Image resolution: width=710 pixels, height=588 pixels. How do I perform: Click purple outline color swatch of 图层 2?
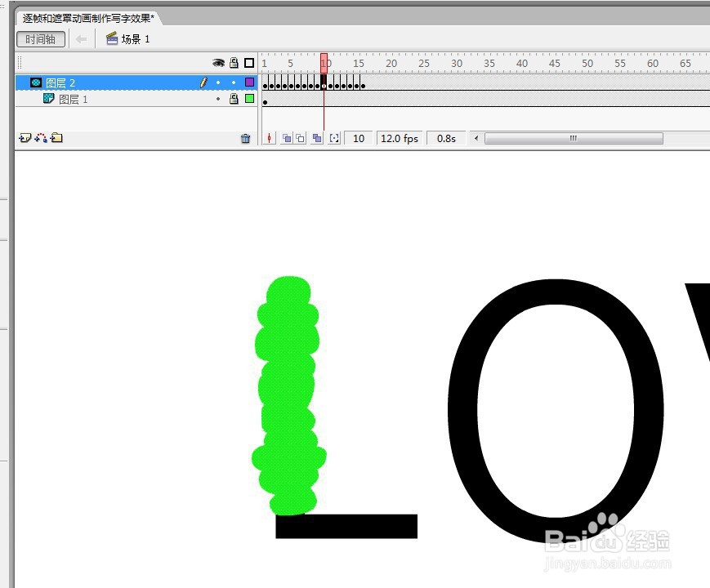click(249, 82)
